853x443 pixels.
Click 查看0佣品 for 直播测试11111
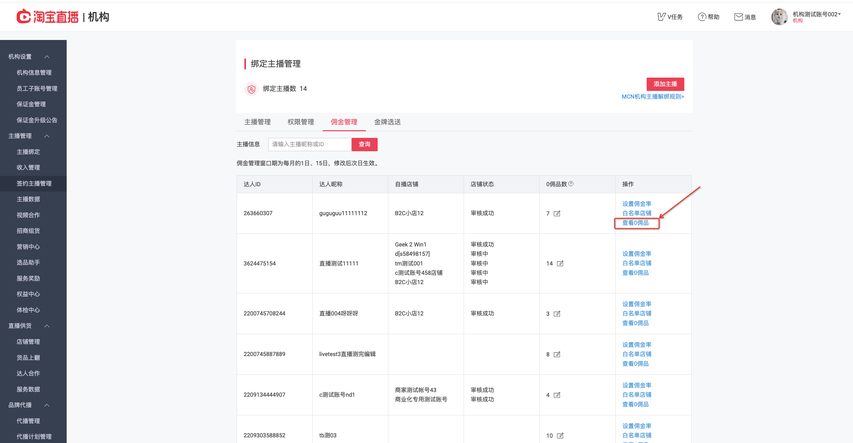click(x=635, y=273)
